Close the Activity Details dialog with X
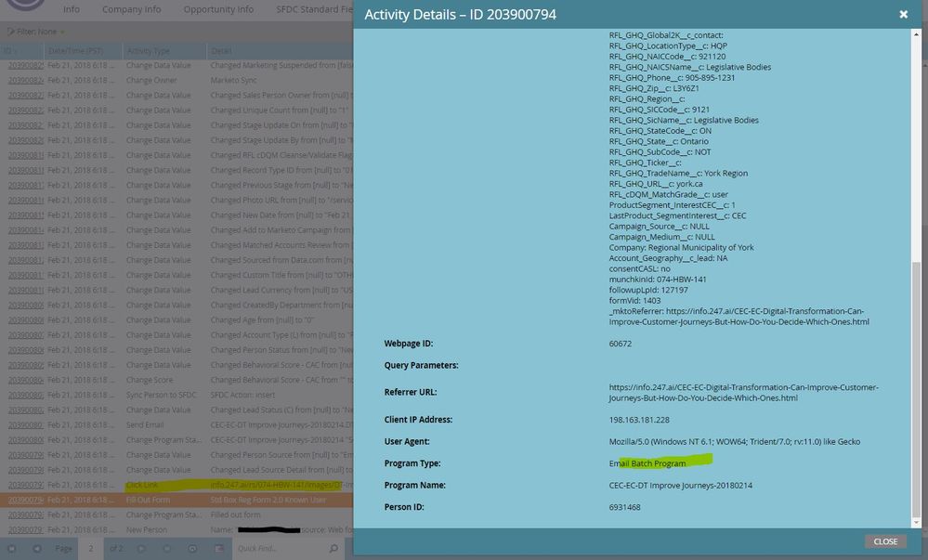The height and width of the screenshot is (560, 928). [903, 15]
